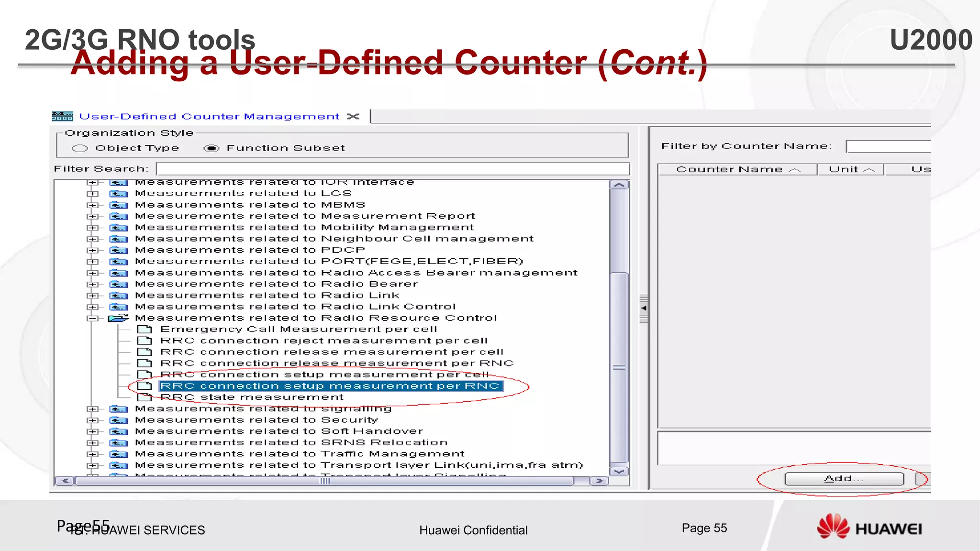Click document icon for RRC connection reject

(x=145, y=341)
